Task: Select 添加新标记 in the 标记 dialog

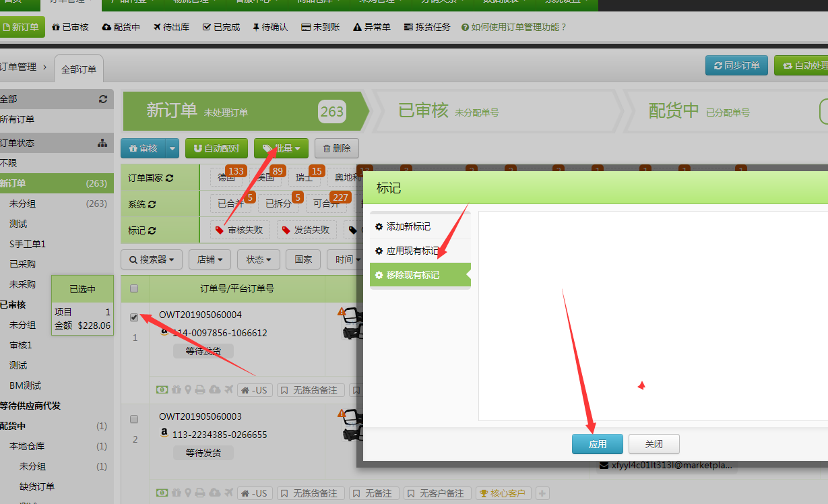Action: (x=420, y=226)
